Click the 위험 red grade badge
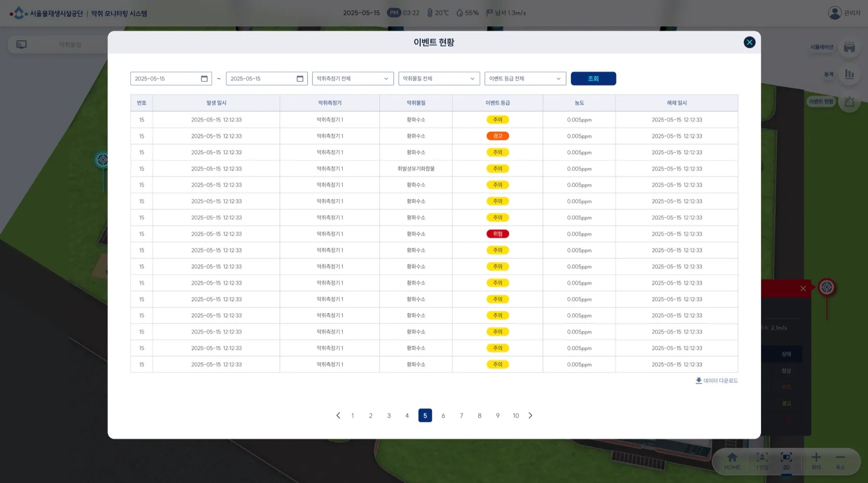Screen dimensions: 868x483 click(498, 234)
